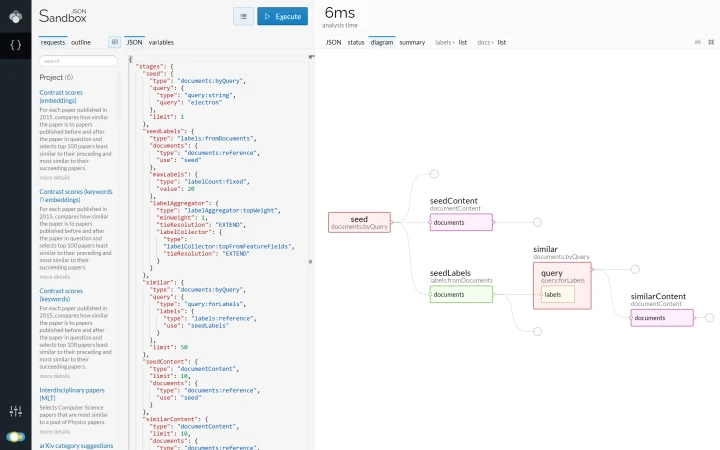Click the output circle below seedLabels
This screenshot has width=720, height=450.
click(537, 332)
